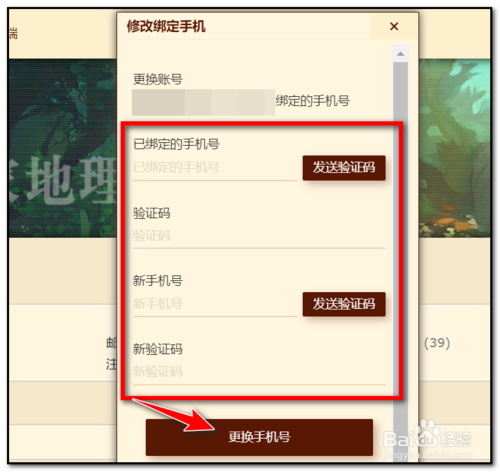Click the 更换手机号 submit button
This screenshot has height=472, width=500.
coord(259,437)
